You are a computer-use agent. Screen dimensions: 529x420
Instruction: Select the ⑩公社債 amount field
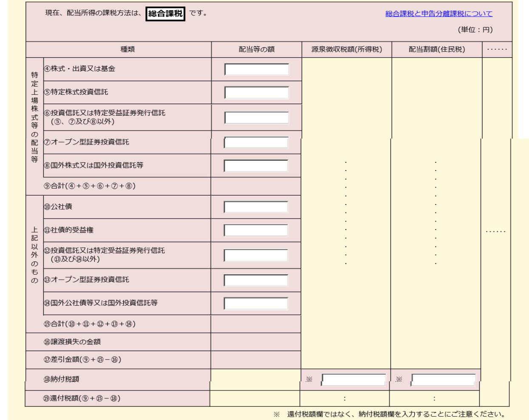256,207
